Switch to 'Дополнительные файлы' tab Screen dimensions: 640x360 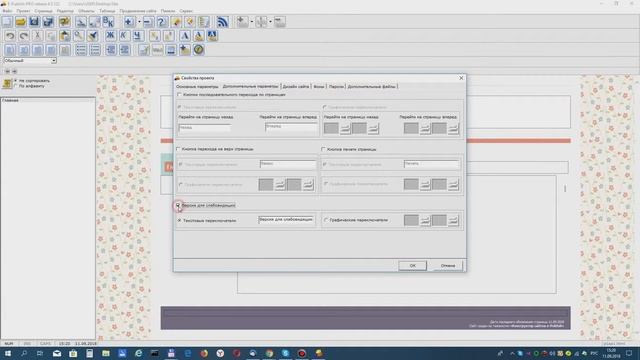371,87
